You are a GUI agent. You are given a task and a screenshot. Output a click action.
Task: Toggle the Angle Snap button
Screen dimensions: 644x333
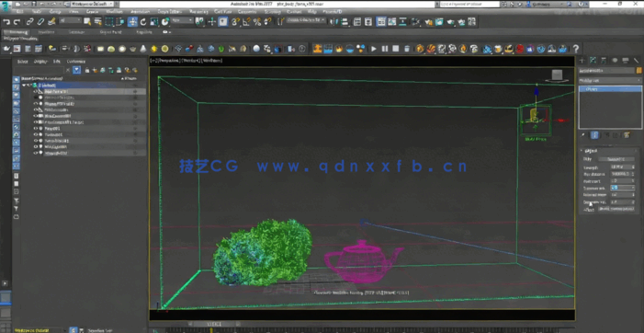click(x=246, y=22)
